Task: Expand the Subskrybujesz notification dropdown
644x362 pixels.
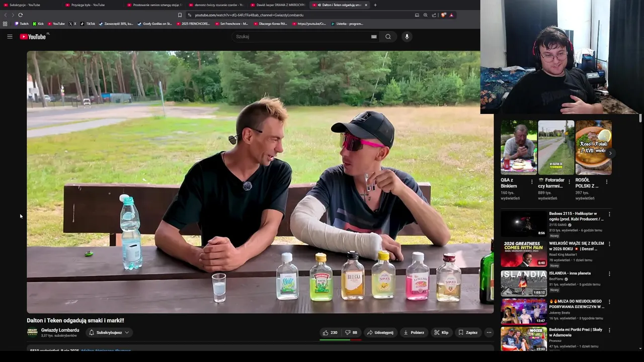Action: pos(109,332)
